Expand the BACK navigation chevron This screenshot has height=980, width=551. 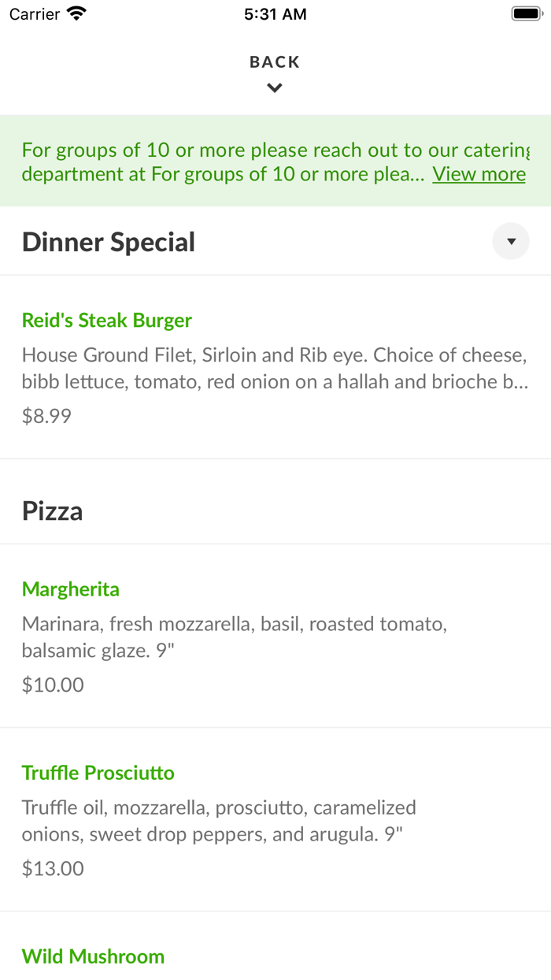(274, 87)
